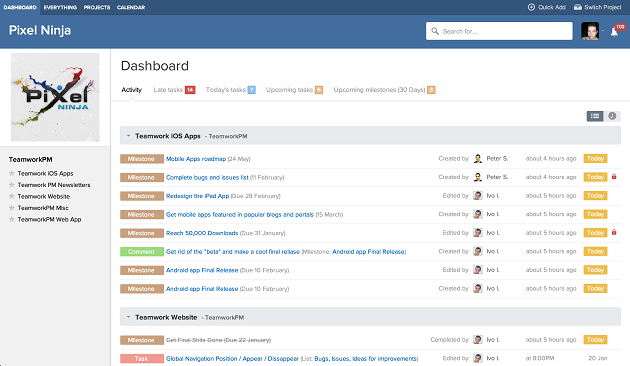Switch to list view icon
630x366 pixels.
(595, 116)
